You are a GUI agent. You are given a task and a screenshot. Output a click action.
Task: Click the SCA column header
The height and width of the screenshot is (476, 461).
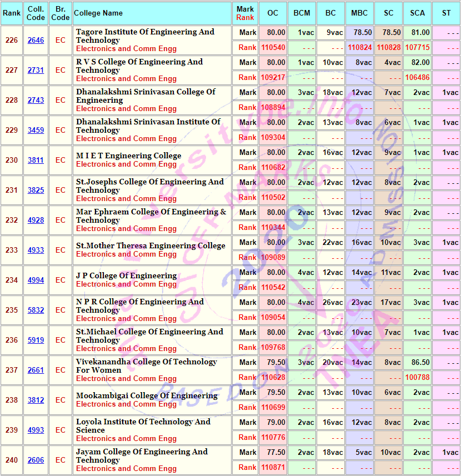pos(417,13)
